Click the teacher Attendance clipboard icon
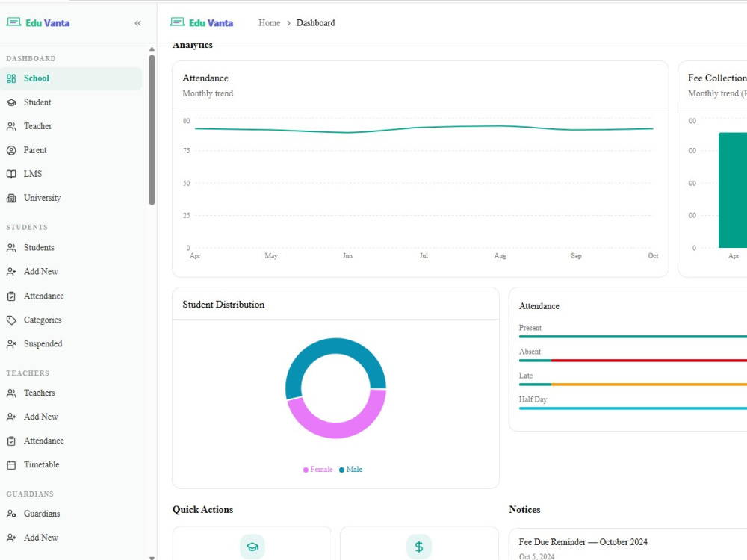The width and height of the screenshot is (747, 560). (11, 441)
